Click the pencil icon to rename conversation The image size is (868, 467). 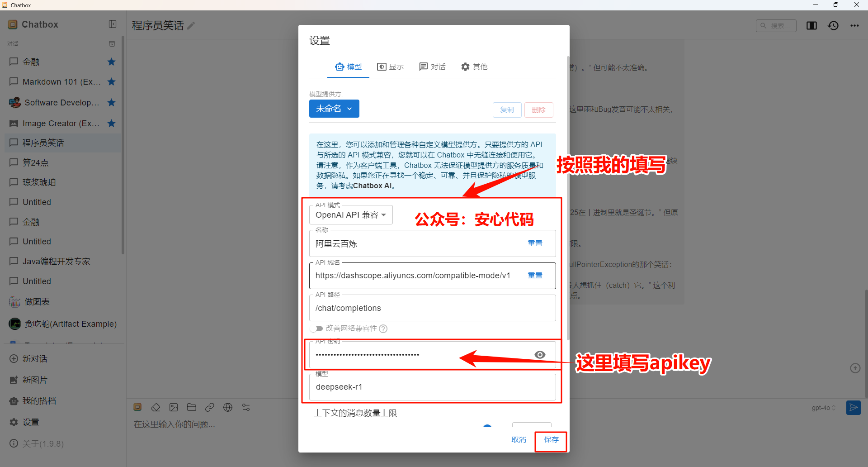click(191, 26)
